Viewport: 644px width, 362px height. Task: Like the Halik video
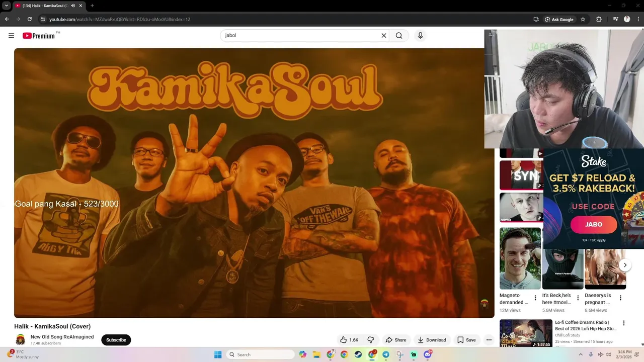click(349, 340)
